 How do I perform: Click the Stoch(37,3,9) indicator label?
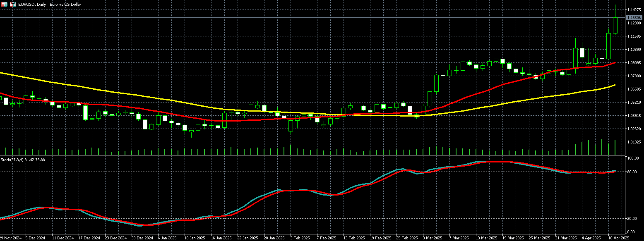(x=23, y=160)
